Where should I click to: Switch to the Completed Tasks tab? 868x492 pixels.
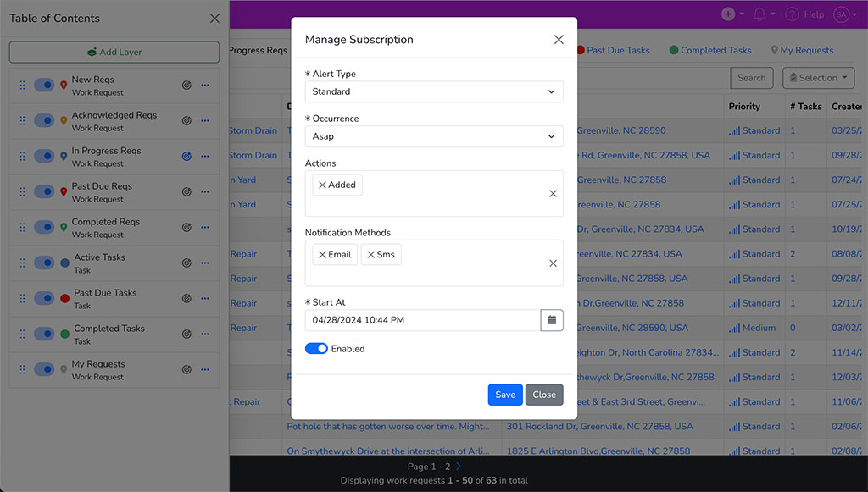pyautogui.click(x=710, y=51)
